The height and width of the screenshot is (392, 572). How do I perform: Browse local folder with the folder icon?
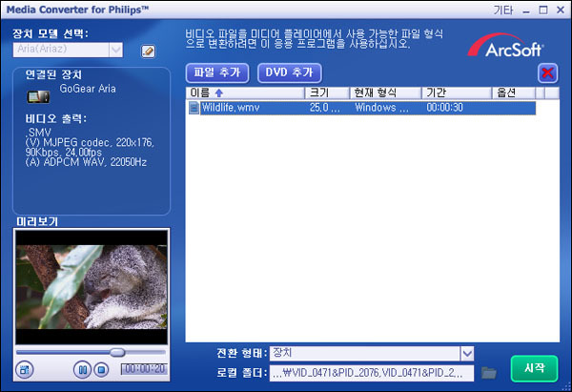pos(489,373)
